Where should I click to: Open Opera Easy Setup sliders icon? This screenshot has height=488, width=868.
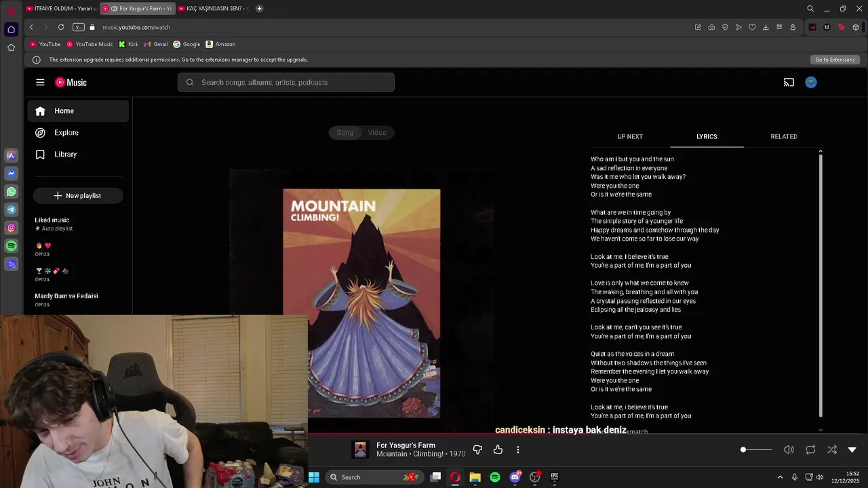[779, 27]
